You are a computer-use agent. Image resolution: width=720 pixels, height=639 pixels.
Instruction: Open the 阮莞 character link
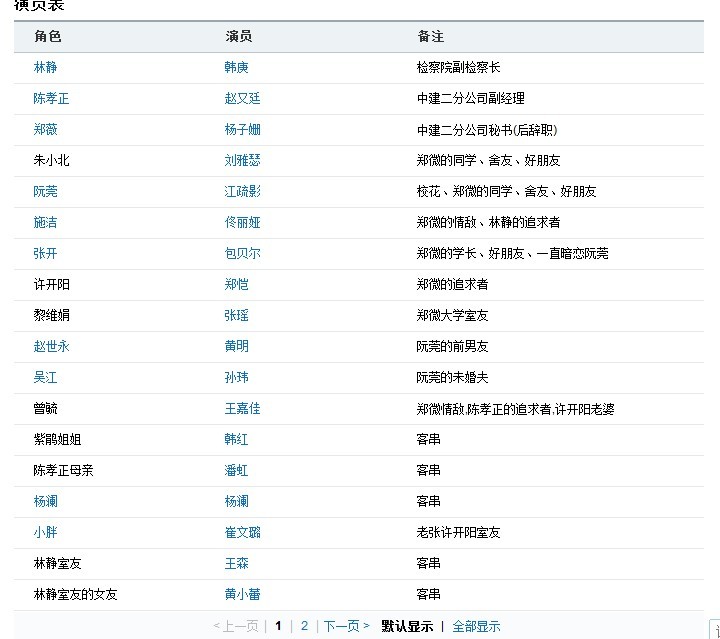45,191
